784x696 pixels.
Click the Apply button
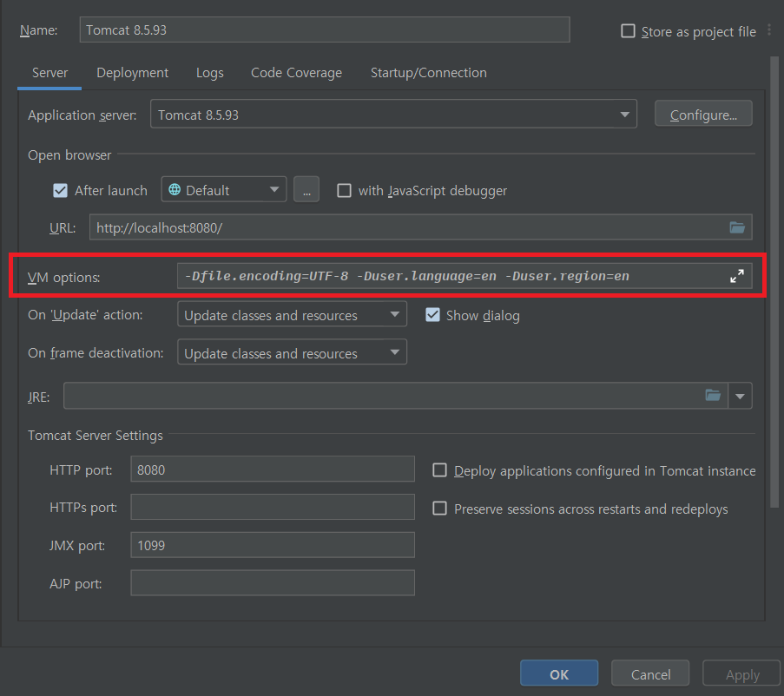click(742, 674)
